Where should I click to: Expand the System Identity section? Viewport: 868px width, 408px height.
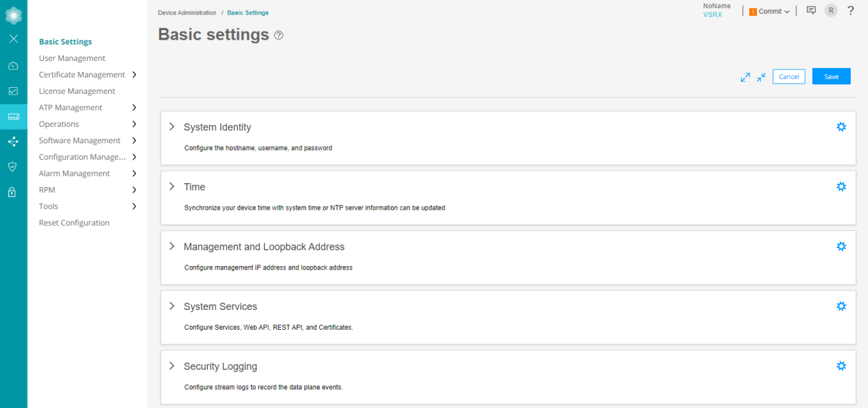click(x=172, y=127)
